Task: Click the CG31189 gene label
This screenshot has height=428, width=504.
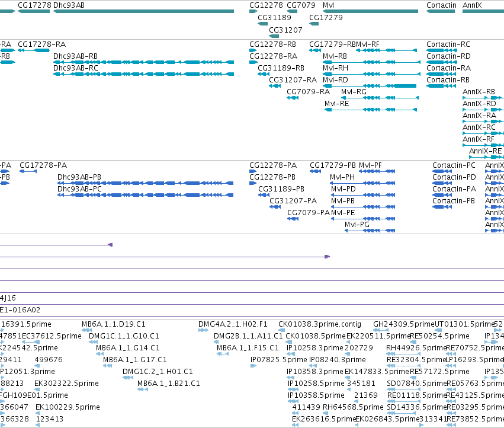Action: click(274, 18)
